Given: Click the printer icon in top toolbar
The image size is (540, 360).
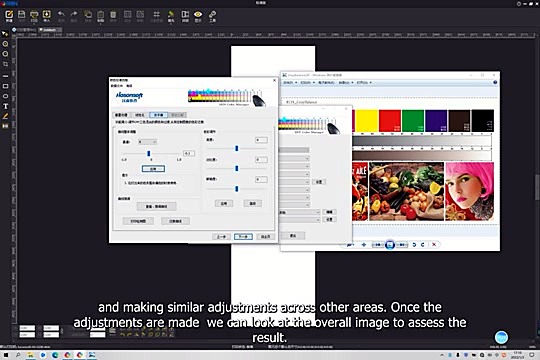Looking at the screenshot, I should pos(34,14).
